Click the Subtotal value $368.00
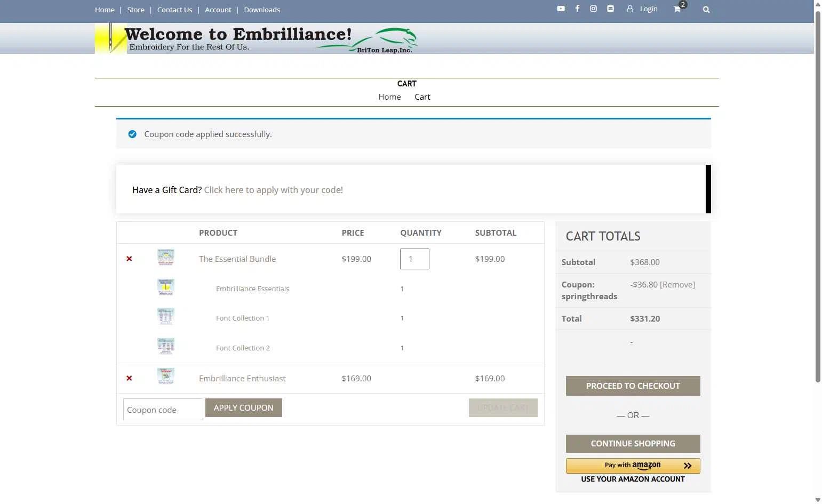 (645, 262)
